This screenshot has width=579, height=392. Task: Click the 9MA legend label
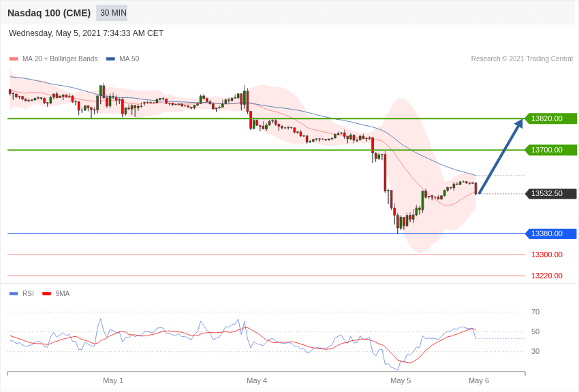63,293
